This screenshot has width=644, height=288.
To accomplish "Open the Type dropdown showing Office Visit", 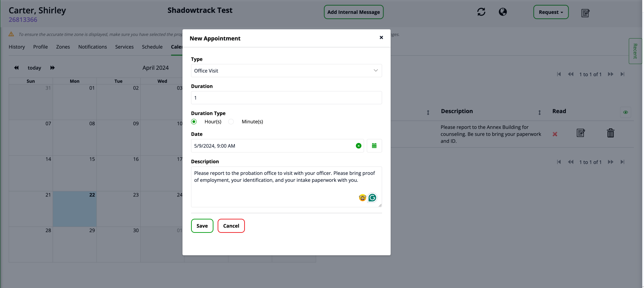I will tap(286, 71).
